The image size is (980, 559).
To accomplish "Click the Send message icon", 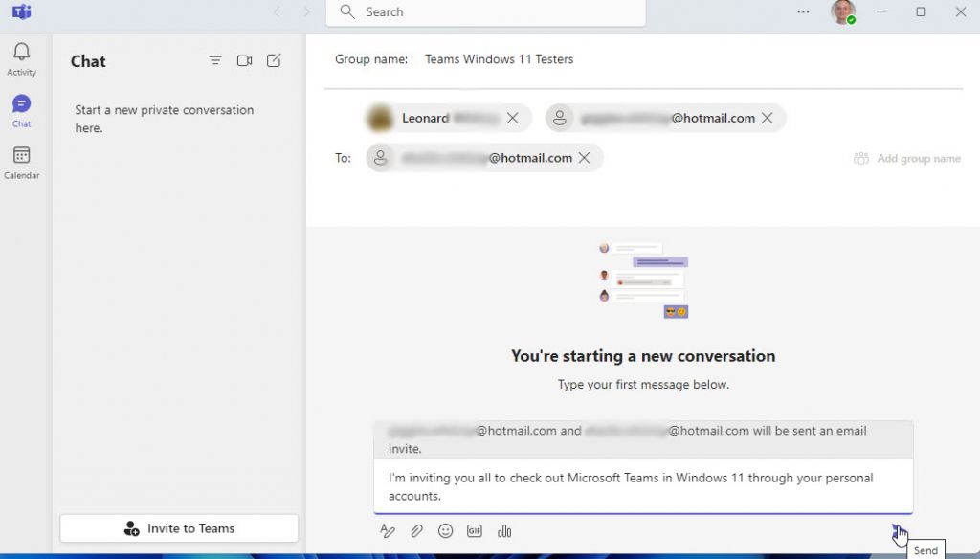I will (x=898, y=530).
